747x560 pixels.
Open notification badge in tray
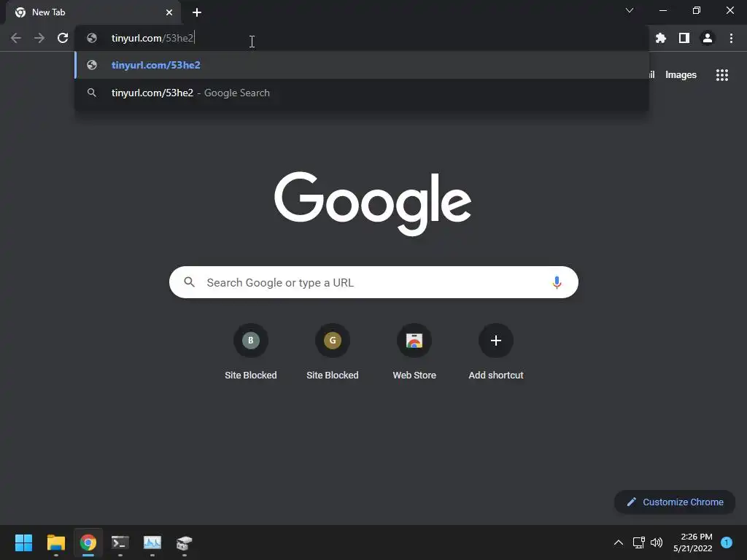[727, 542]
